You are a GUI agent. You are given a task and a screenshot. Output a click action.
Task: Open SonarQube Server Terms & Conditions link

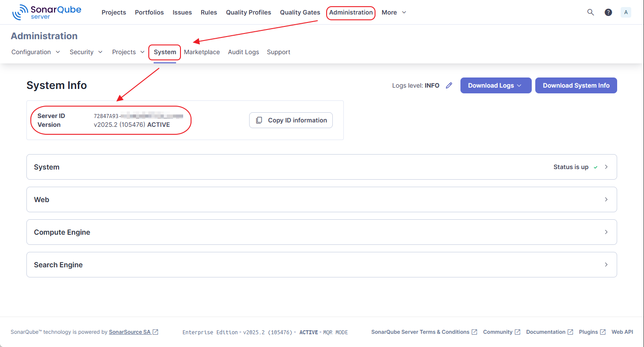(424, 332)
